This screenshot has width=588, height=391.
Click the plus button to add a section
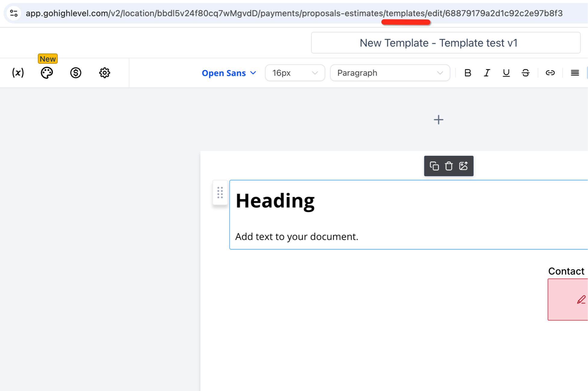[x=438, y=120]
